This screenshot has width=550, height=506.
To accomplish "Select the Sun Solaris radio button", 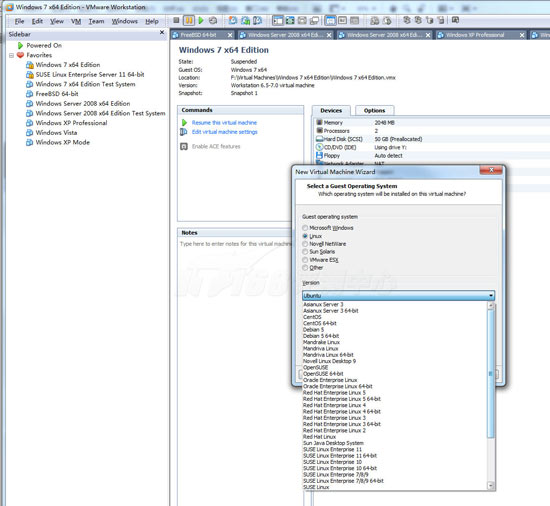I will click(x=305, y=252).
